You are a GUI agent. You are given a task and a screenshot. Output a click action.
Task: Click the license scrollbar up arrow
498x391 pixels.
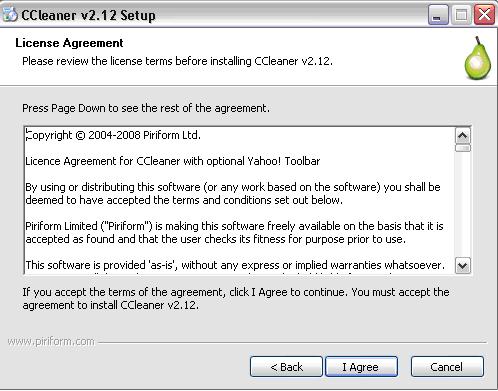tap(463, 136)
